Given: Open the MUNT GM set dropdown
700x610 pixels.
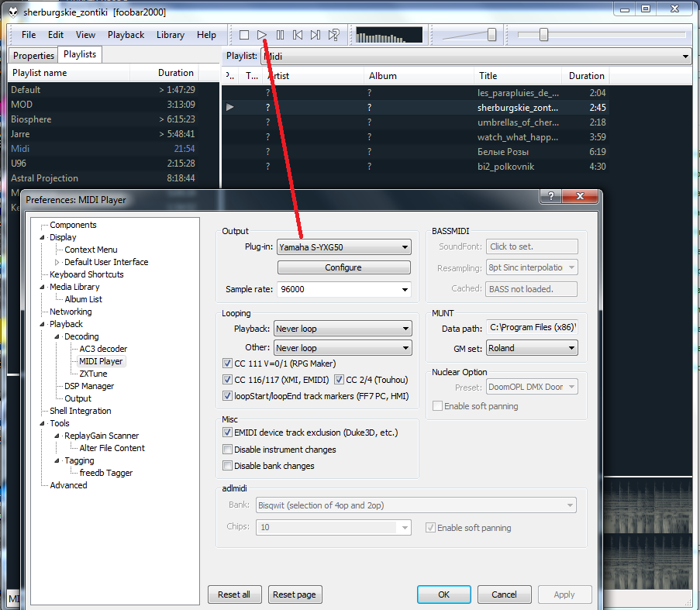Looking at the screenshot, I should point(532,348).
